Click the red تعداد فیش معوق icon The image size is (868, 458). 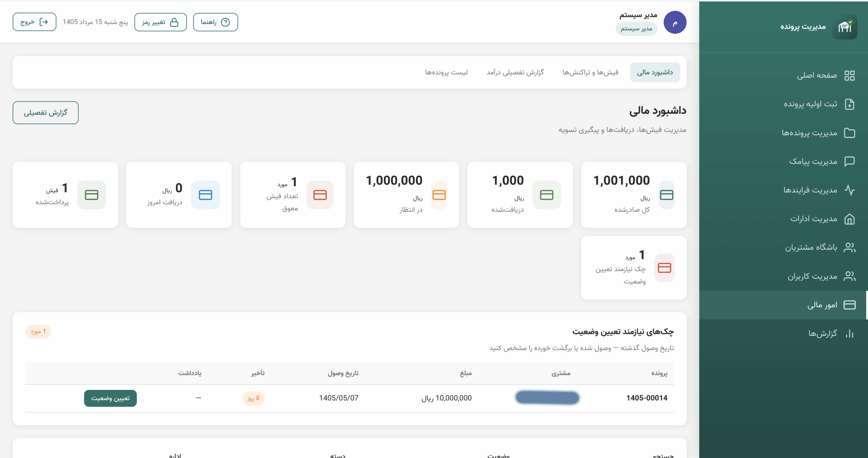320,195
